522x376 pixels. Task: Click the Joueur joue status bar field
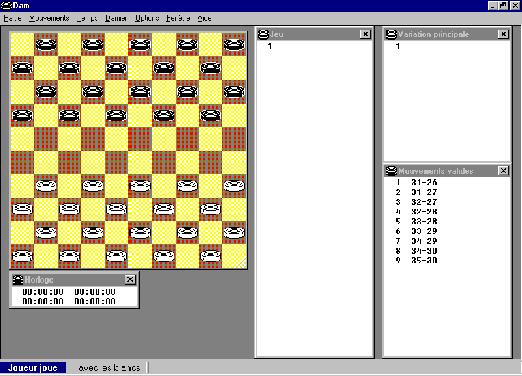pyautogui.click(x=33, y=368)
